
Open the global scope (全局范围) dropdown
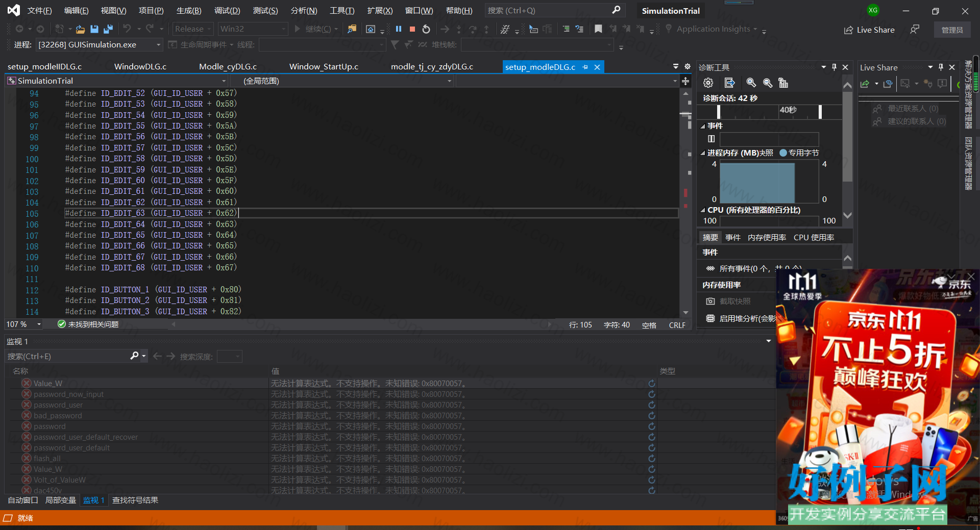coord(341,81)
